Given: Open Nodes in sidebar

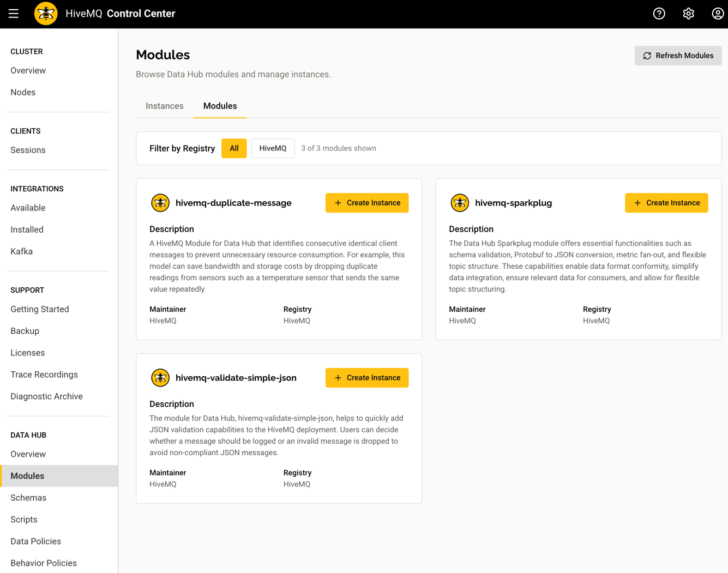Looking at the screenshot, I should click(x=23, y=92).
